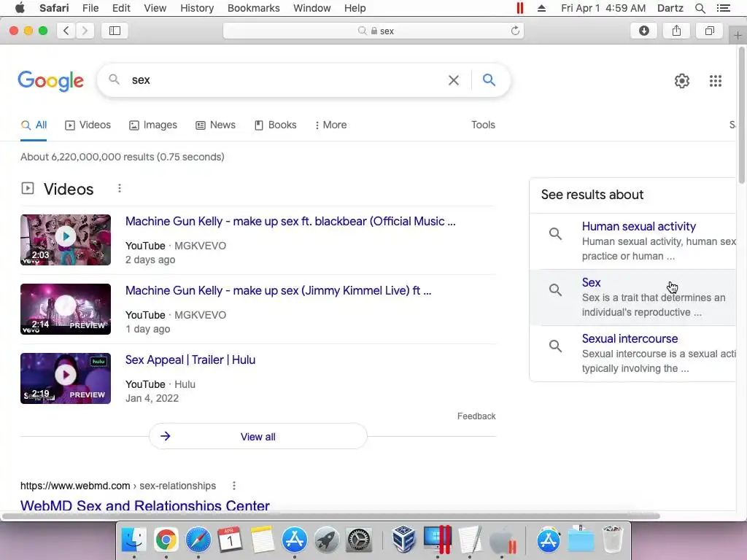
Task: Switch to the Books results tab
Action: point(275,125)
